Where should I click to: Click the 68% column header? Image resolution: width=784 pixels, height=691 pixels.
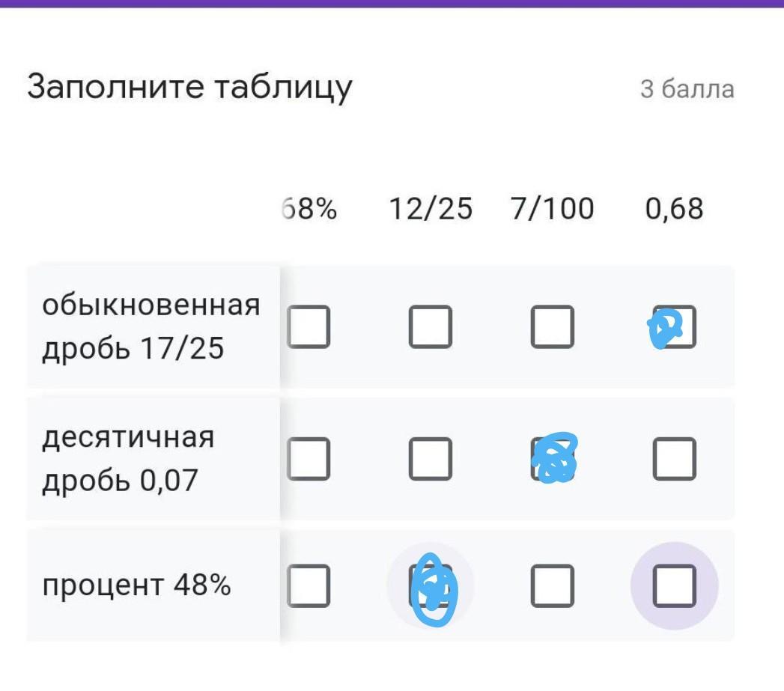point(310,209)
